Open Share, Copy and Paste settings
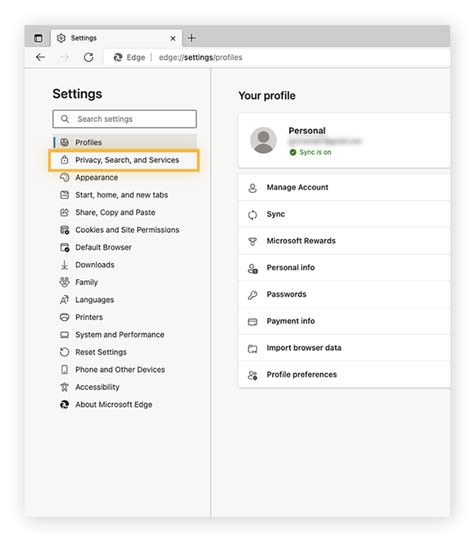 coord(115,213)
